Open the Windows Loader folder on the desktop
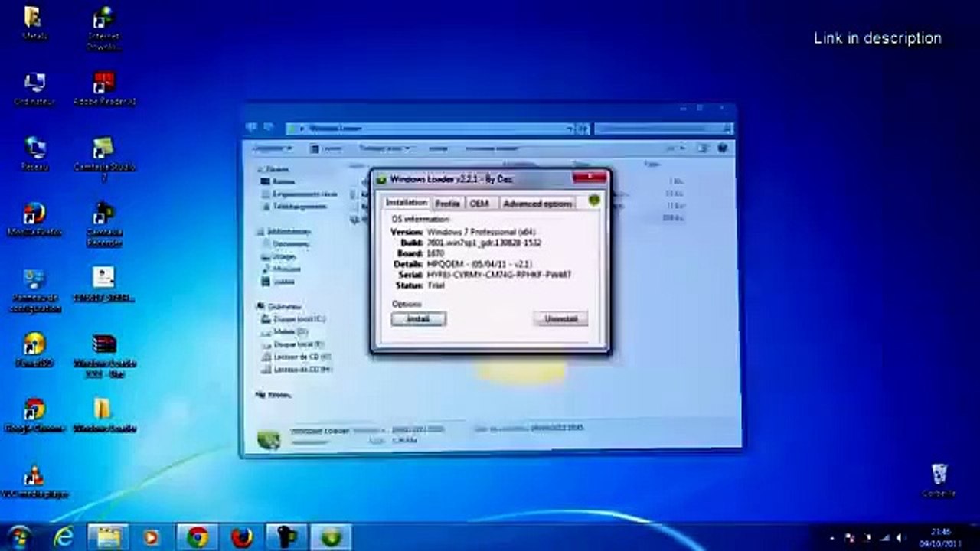 coord(104,416)
